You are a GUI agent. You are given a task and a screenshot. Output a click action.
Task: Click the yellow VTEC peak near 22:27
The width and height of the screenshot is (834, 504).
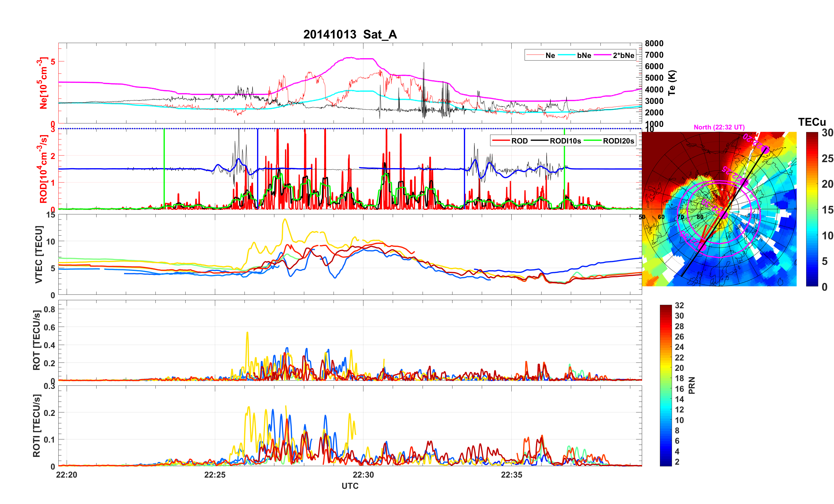[x=285, y=220]
